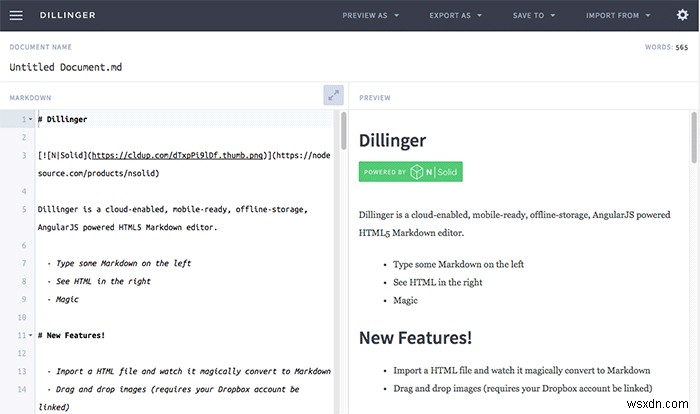Click the PREVIEW pane label
The height and width of the screenshot is (414, 700).
pyautogui.click(x=375, y=98)
